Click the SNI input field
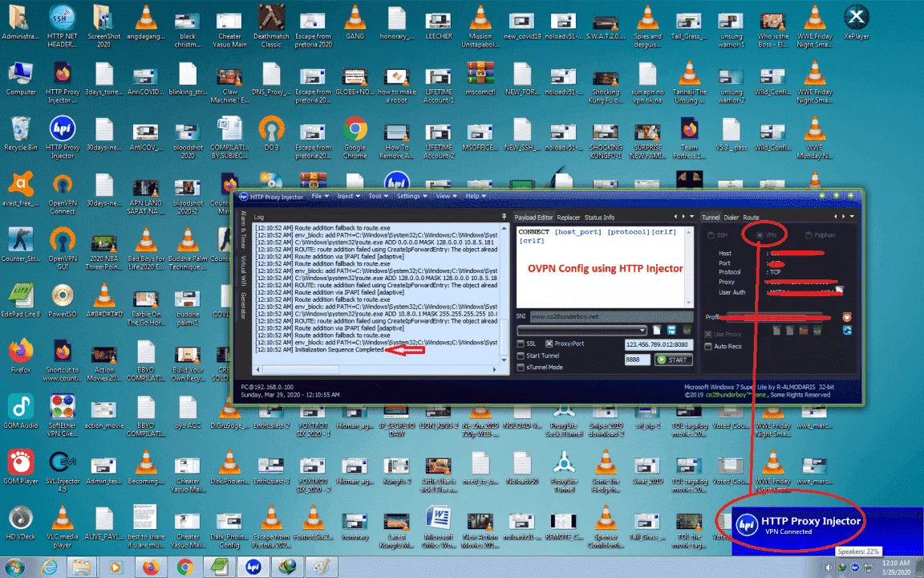 [x=610, y=317]
